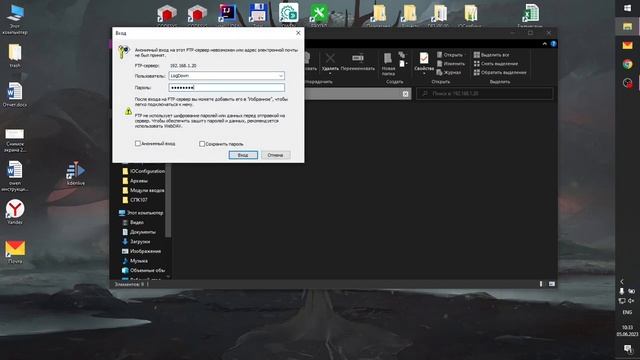Click Выделить всё in Explorer ribbon
Image resolution: width=640 pixels, height=360 pixels.
(491, 55)
